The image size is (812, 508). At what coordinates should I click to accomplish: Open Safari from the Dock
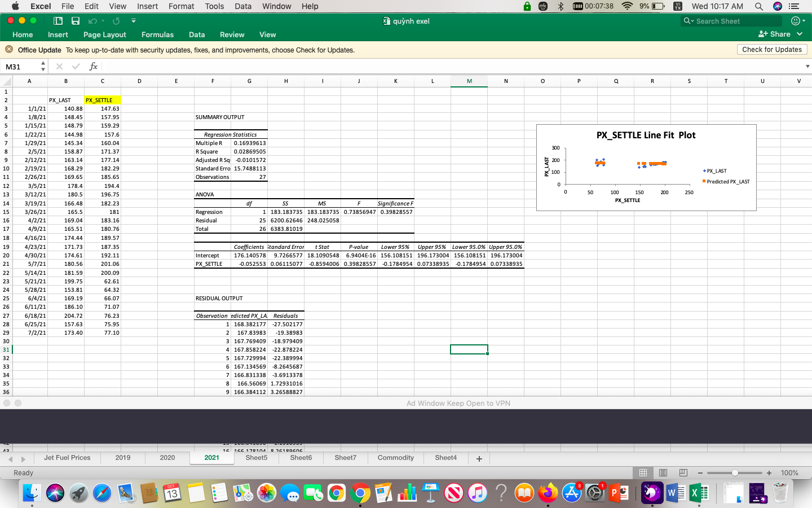pos(102,493)
